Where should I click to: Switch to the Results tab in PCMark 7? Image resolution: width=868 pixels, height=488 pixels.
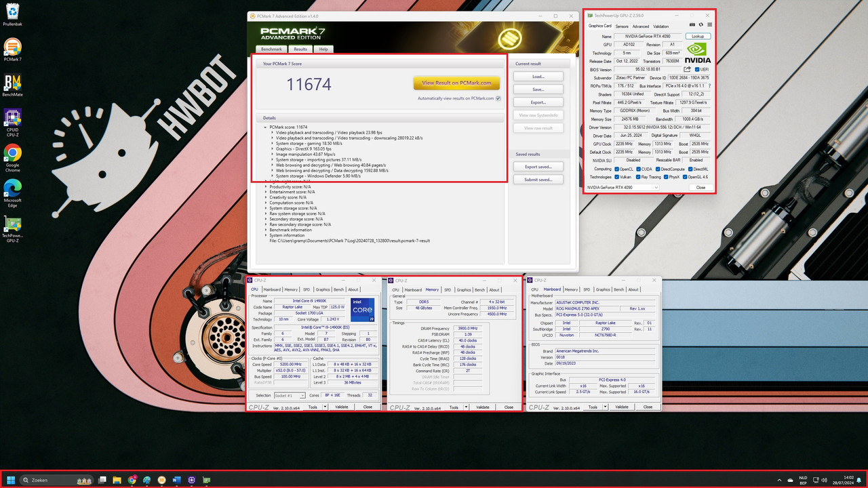point(300,49)
